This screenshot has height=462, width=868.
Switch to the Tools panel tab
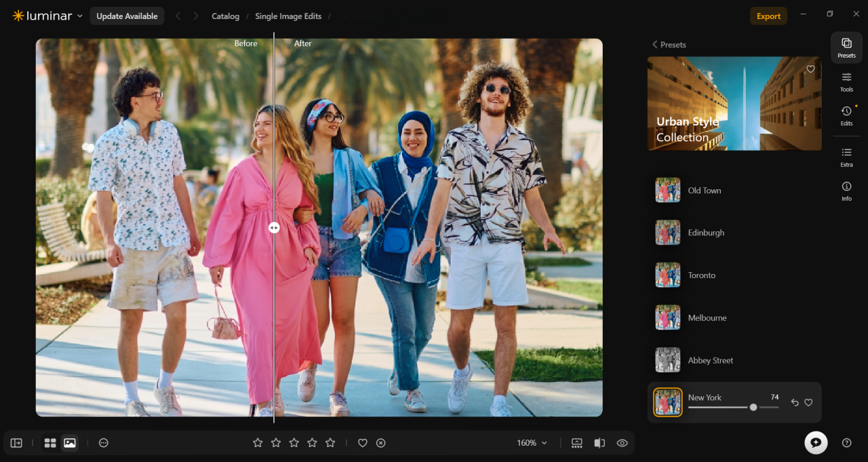pos(846,82)
